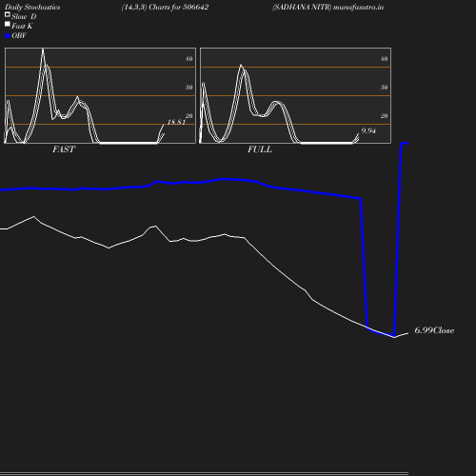Click the blue OBV legend swatch
476x476 pixels.
click(x=8, y=36)
